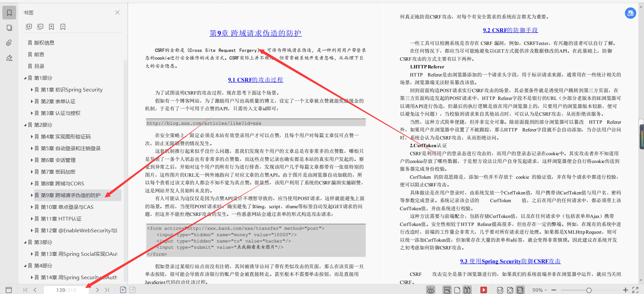Open the signature/stamp panel icon
Viewport: 644px width, 294px height.
pos(9,58)
